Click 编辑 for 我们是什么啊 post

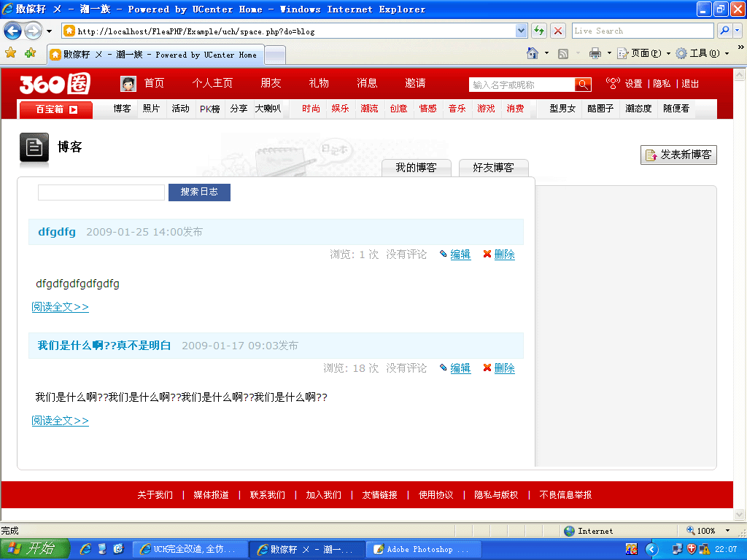pyautogui.click(x=460, y=368)
